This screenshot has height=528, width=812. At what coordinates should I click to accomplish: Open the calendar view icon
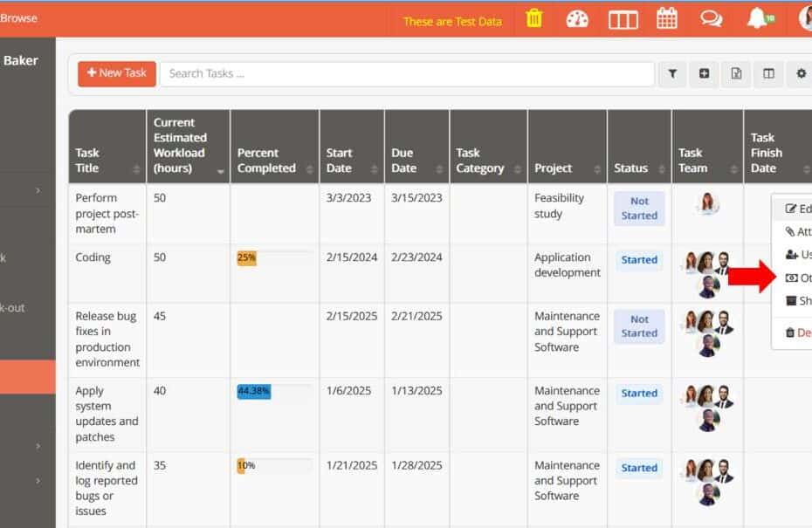[x=667, y=18]
